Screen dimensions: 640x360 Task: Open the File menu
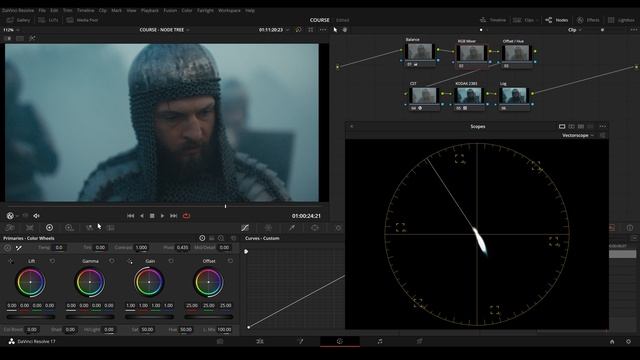42,10
